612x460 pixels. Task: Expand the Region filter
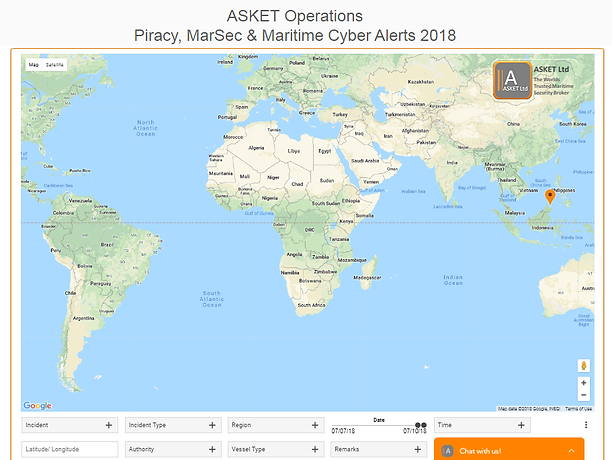point(276,425)
